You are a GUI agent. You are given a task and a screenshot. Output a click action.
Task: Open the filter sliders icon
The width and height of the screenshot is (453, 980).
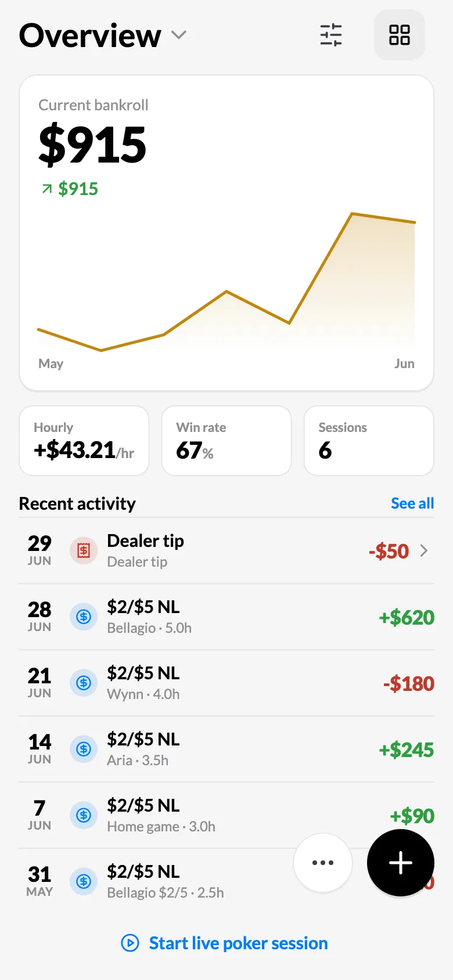click(x=331, y=35)
